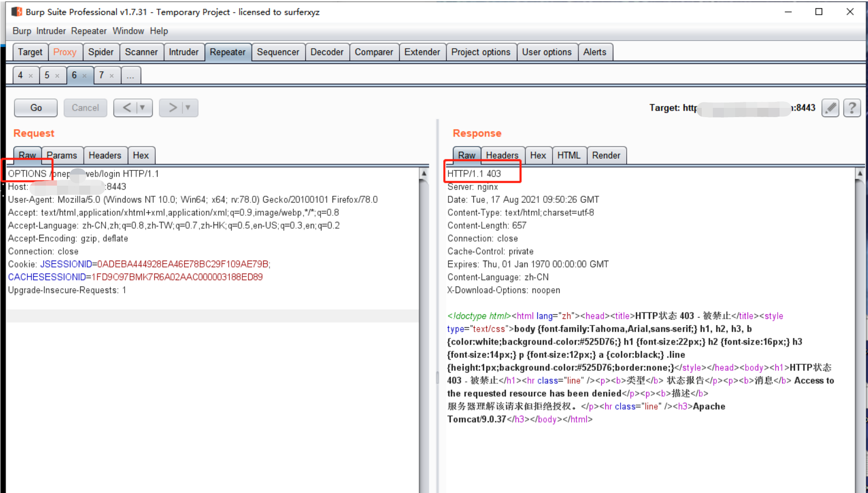Image resolution: width=868 pixels, height=493 pixels.
Task: Click the CACHESESSIONID cookie name
Action: click(47, 277)
